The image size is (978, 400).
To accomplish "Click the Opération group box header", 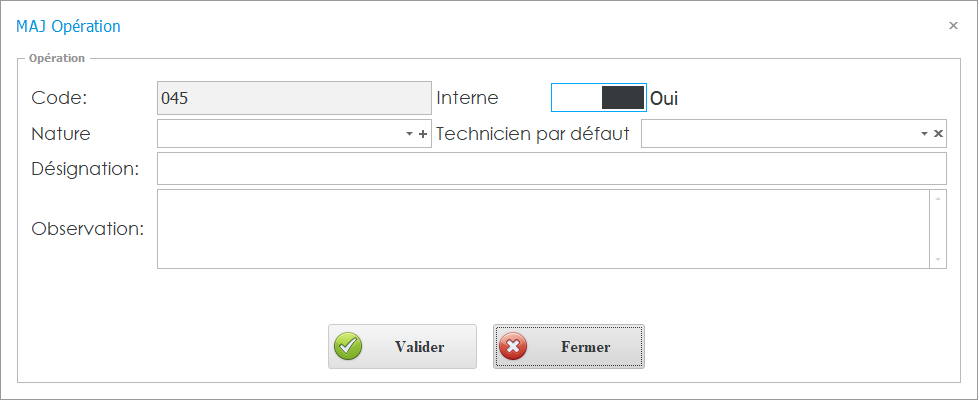I will coord(57,58).
